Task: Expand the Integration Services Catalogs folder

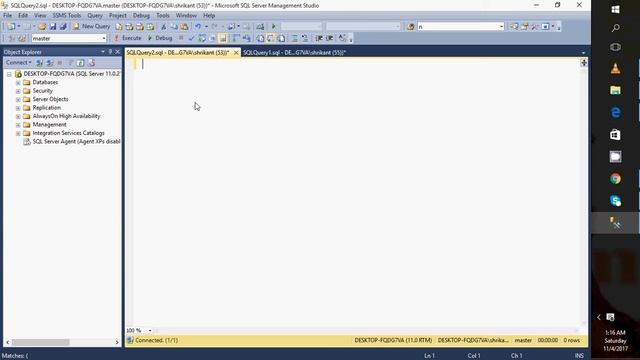Action: 18,133
